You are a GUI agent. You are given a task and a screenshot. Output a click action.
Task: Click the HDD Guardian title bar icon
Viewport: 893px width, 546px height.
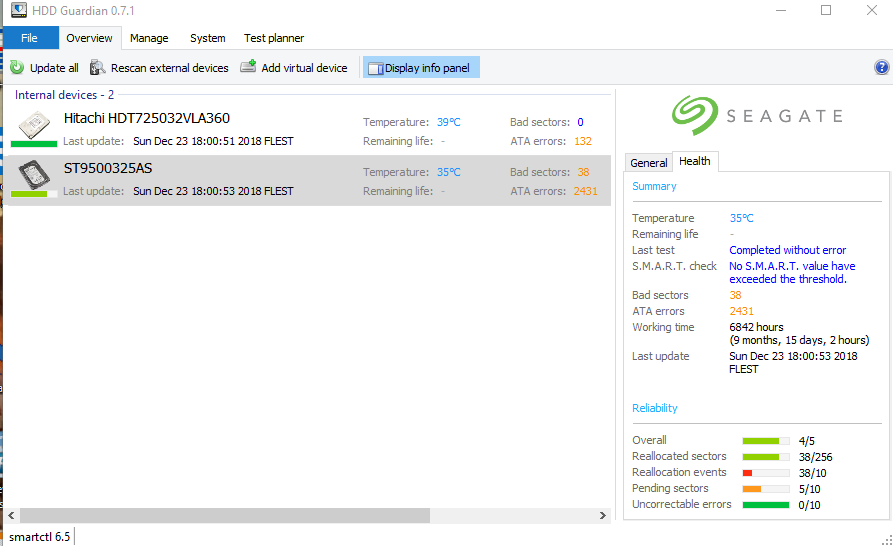click(18, 10)
